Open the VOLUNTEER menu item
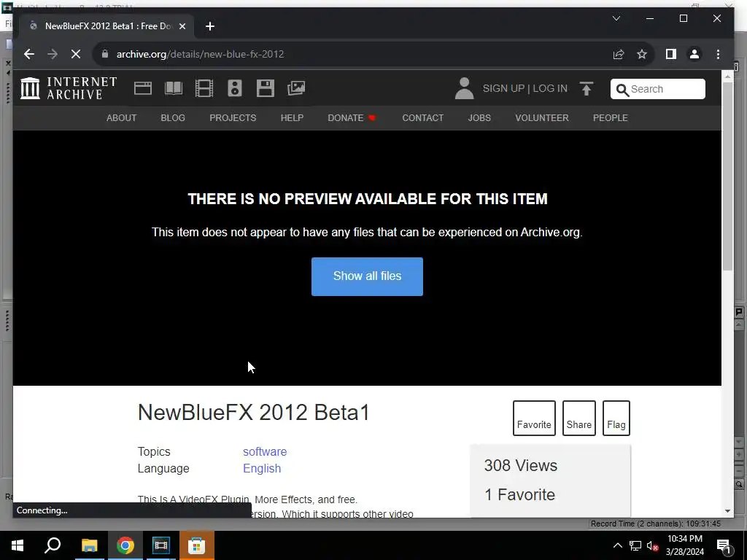 coord(542,118)
